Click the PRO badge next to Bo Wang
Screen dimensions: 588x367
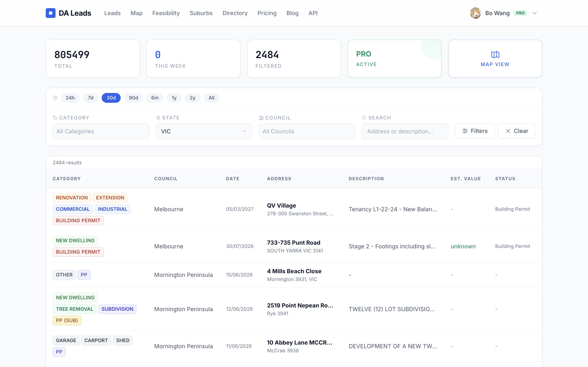520,13
